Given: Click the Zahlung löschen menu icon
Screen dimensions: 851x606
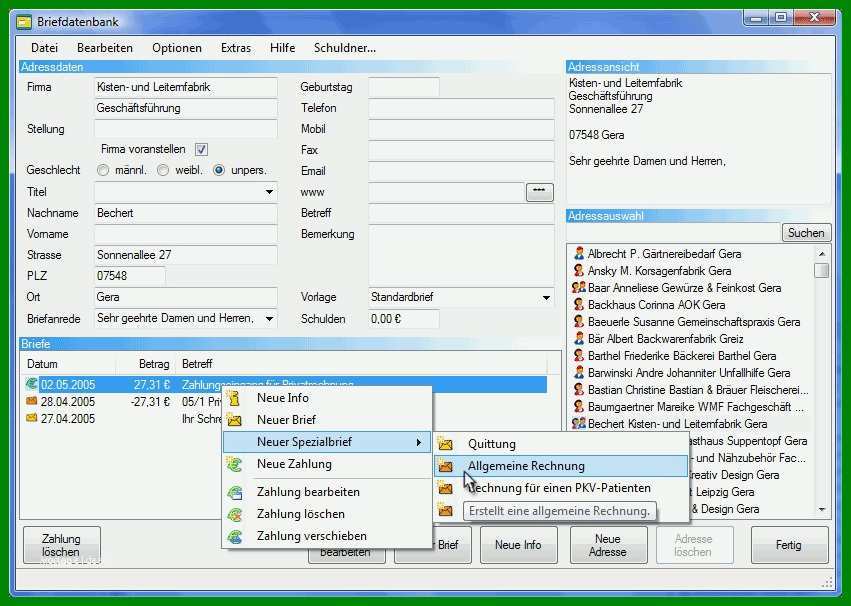Looking at the screenshot, I should [234, 514].
